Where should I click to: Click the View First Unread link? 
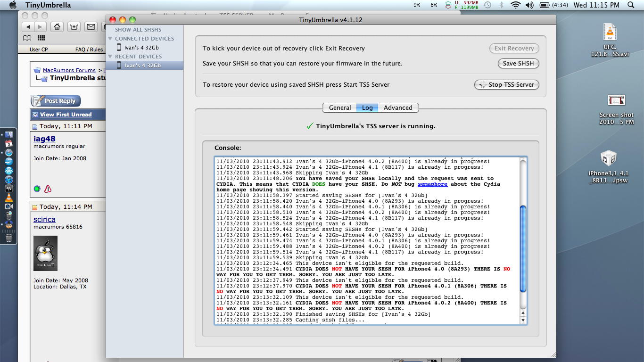[66, 115]
